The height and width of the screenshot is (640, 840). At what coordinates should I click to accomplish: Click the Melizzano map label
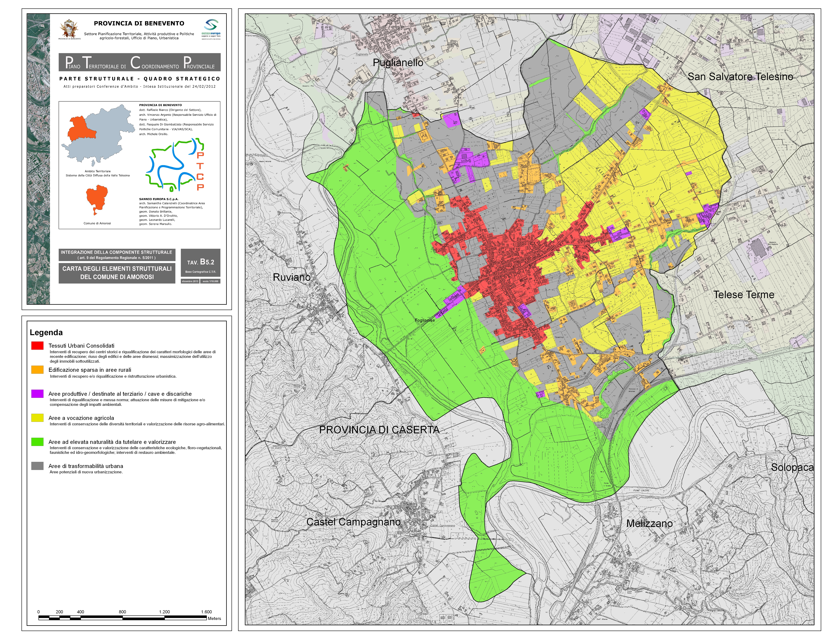pos(649,523)
